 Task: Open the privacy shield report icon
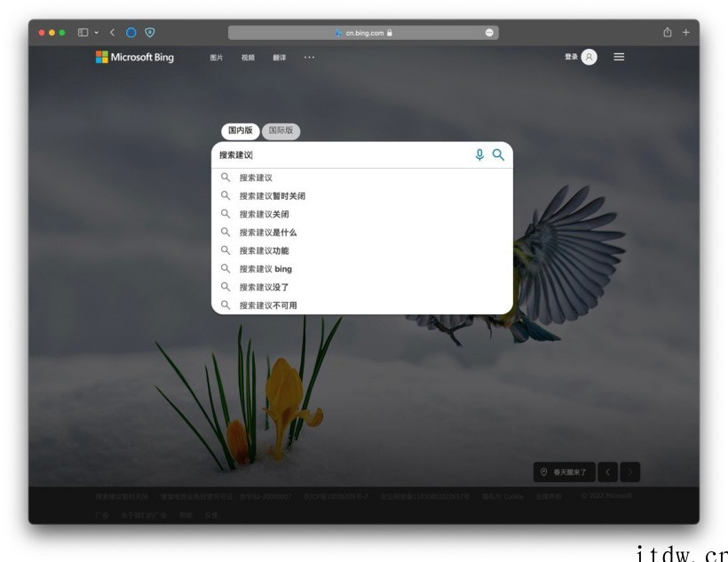pyautogui.click(x=150, y=33)
